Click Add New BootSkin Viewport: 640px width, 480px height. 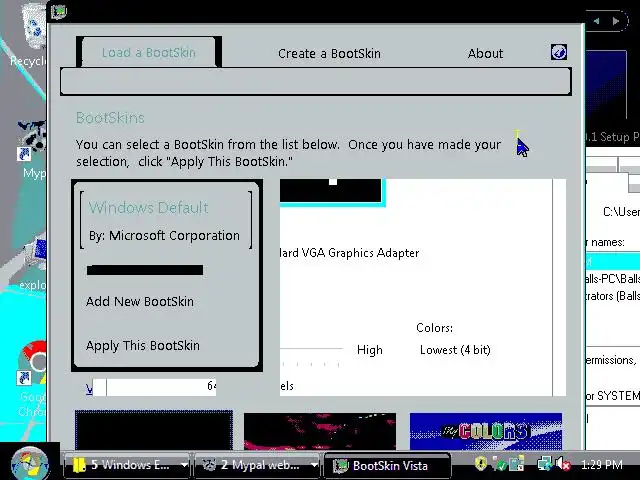point(140,302)
